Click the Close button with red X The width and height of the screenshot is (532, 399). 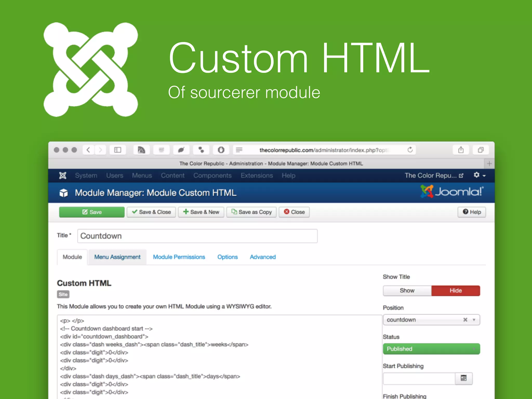(x=294, y=212)
